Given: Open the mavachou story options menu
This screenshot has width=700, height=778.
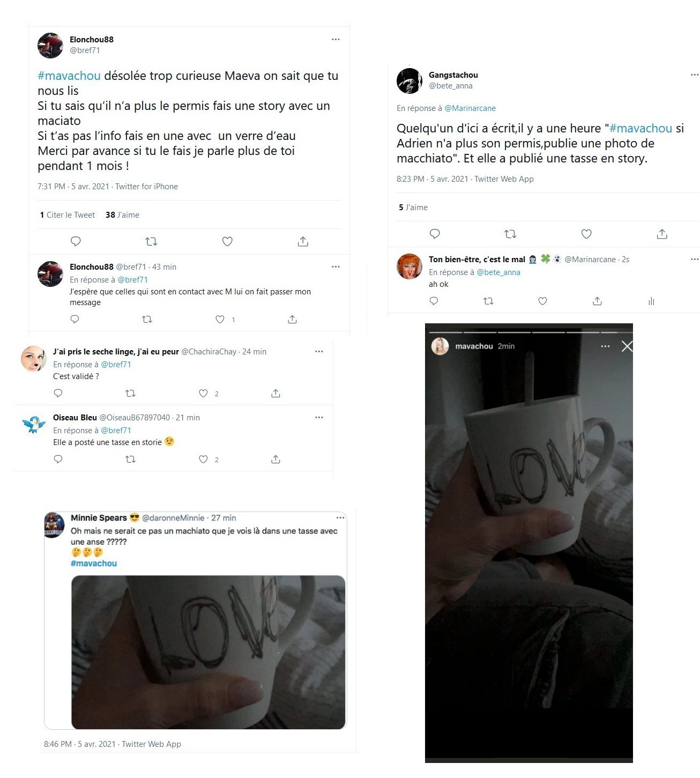Looking at the screenshot, I should tap(606, 346).
